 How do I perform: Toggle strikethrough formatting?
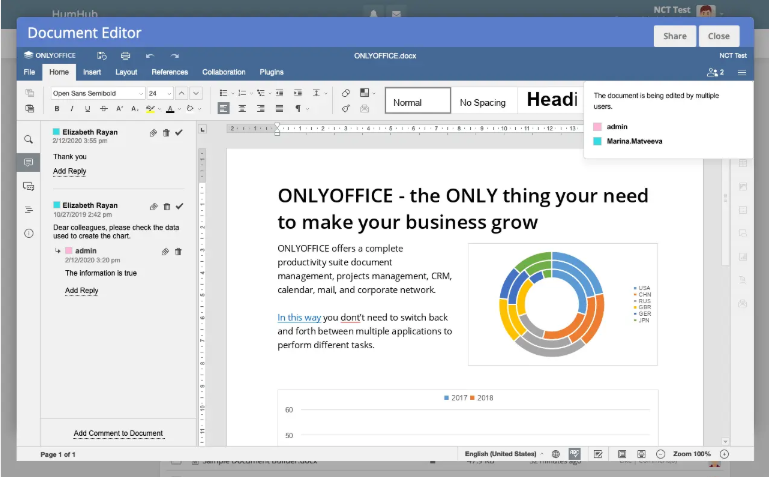pyautogui.click(x=103, y=108)
